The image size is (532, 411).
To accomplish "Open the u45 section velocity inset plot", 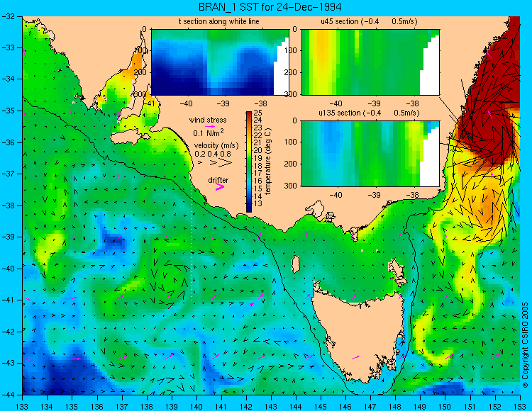I will click(x=370, y=62).
